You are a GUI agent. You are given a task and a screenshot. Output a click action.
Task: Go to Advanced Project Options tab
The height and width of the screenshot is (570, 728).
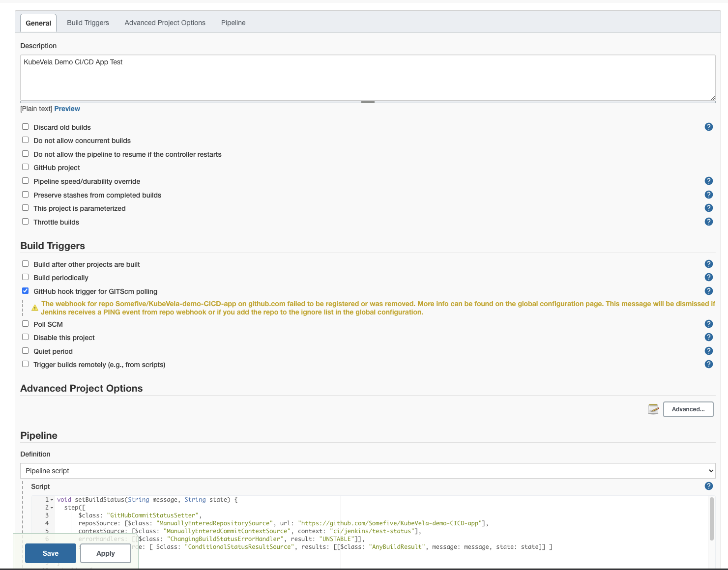[x=165, y=23]
